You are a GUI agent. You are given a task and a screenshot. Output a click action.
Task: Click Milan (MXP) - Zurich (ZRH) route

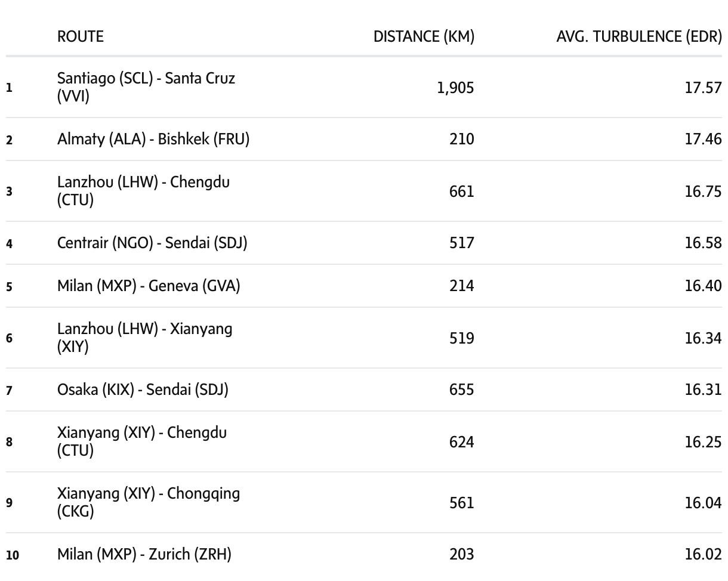144,554
